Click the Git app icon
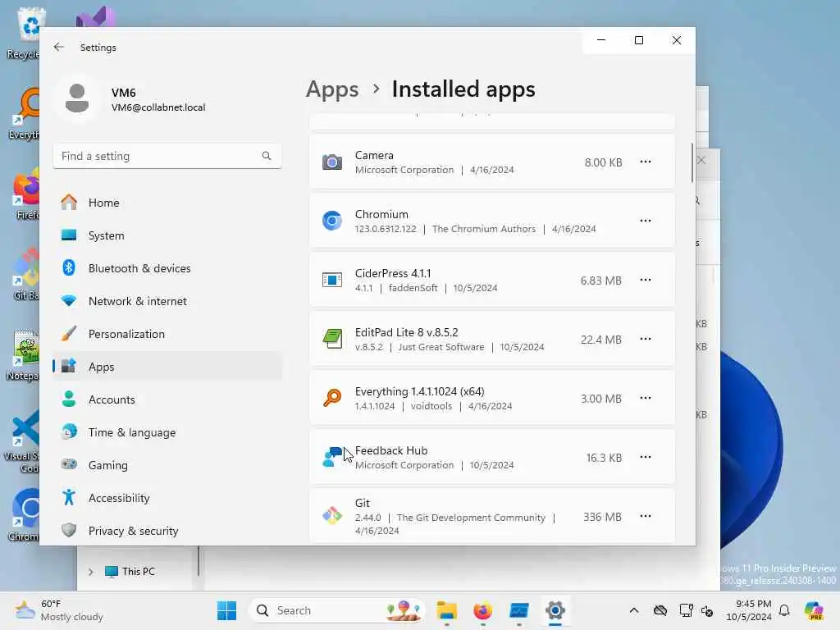 [x=332, y=516]
